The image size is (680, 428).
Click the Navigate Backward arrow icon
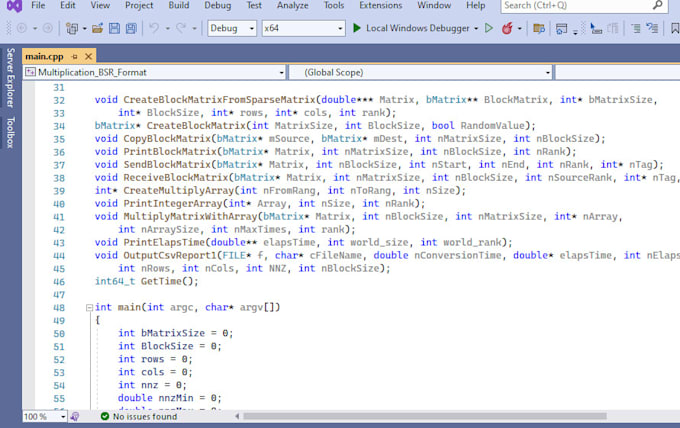(21, 29)
